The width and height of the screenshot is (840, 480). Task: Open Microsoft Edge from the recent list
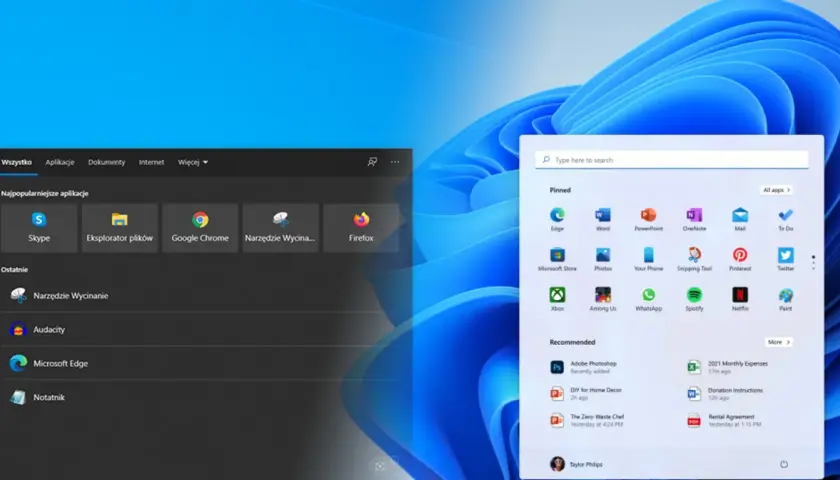(x=199, y=363)
